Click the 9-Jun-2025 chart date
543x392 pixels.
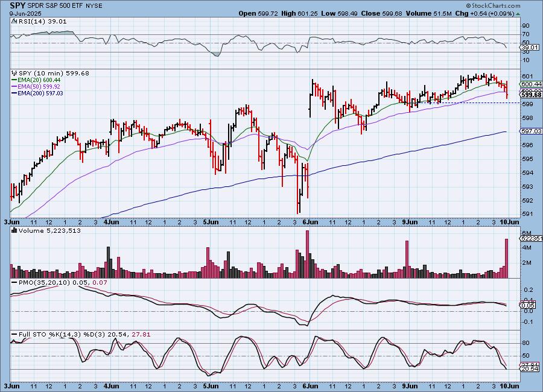coord(25,13)
